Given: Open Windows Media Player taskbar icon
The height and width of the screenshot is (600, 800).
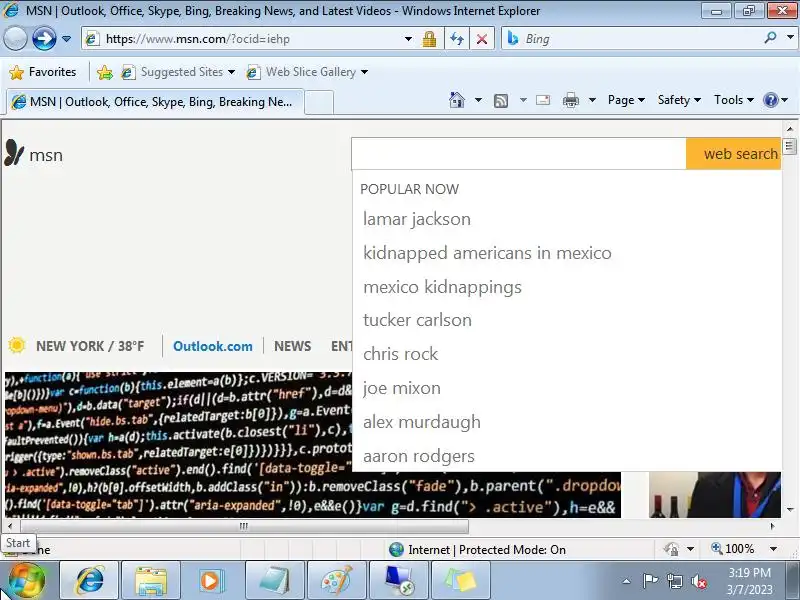Looking at the screenshot, I should point(211,581).
